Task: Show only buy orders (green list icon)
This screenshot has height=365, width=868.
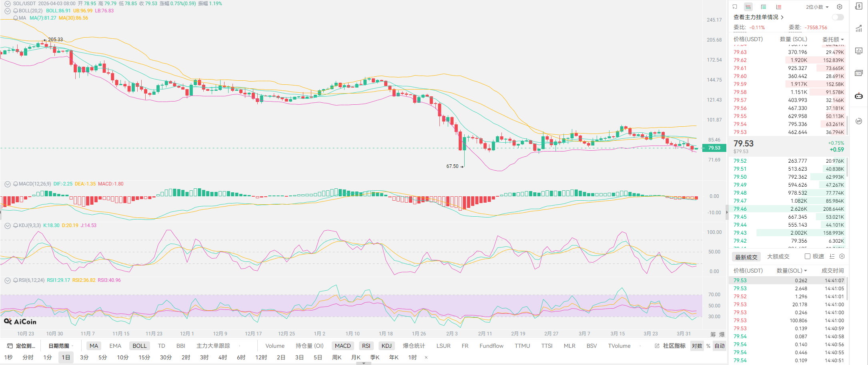Action: point(763,7)
